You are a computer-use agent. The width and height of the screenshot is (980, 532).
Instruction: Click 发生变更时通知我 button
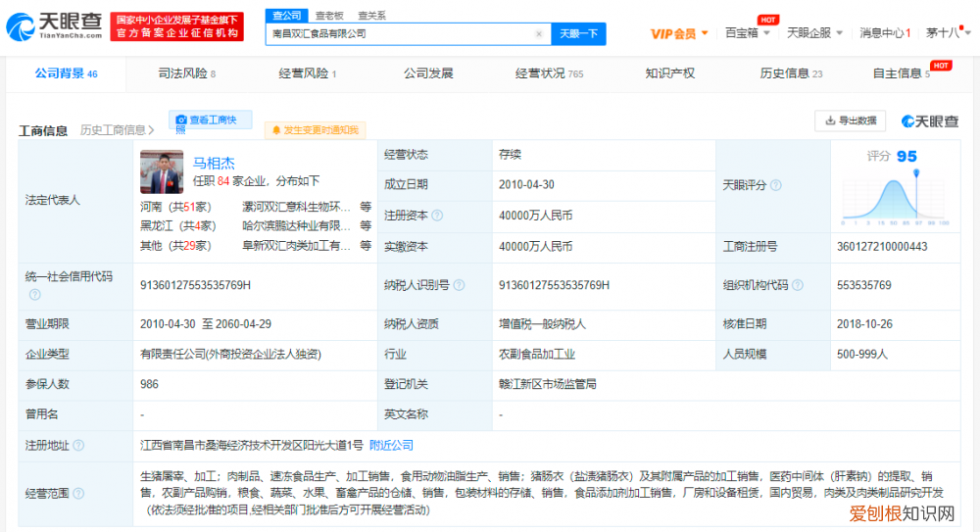tap(316, 130)
